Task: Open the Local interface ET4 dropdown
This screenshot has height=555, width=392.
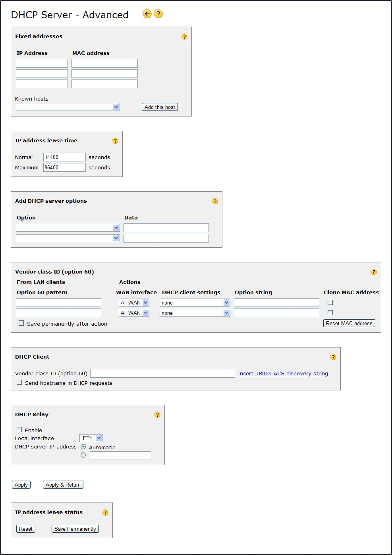Action: click(x=91, y=438)
